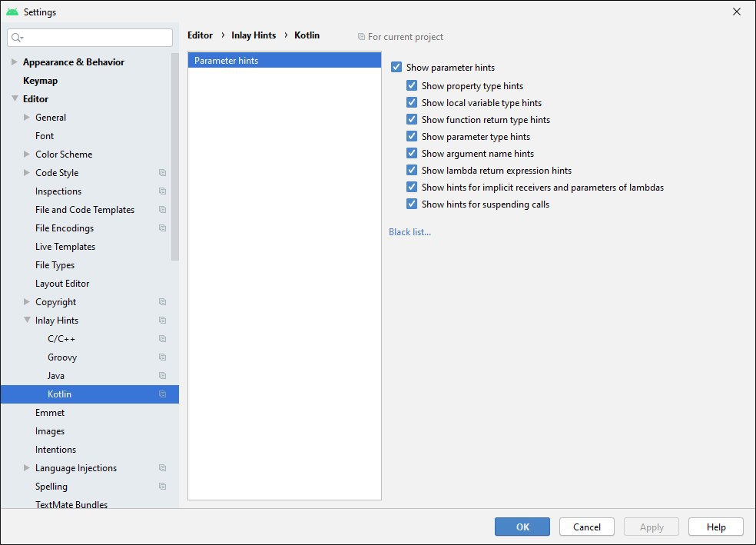Image resolution: width=756 pixels, height=545 pixels.
Task: Expand the Appearance & Behavior section
Action: coord(15,61)
